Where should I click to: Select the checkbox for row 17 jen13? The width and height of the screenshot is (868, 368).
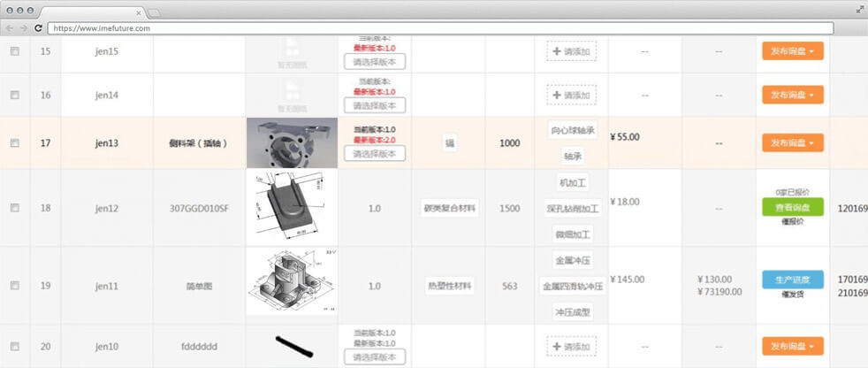15,143
